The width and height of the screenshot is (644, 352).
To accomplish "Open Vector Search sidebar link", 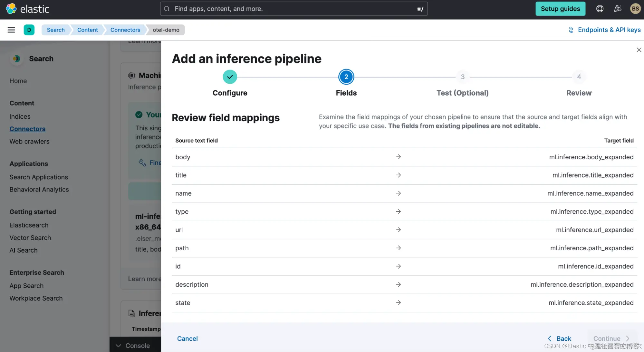I will click(30, 238).
